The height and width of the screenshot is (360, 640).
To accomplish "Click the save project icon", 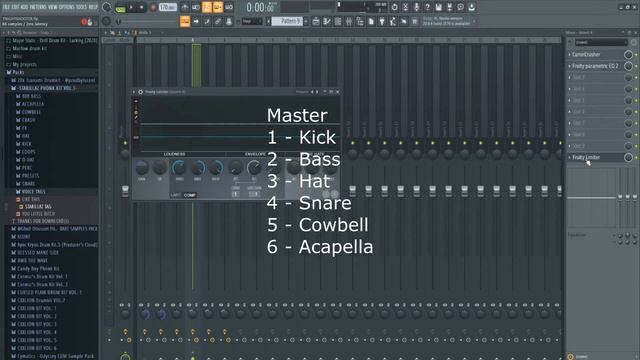I will 438,7.
